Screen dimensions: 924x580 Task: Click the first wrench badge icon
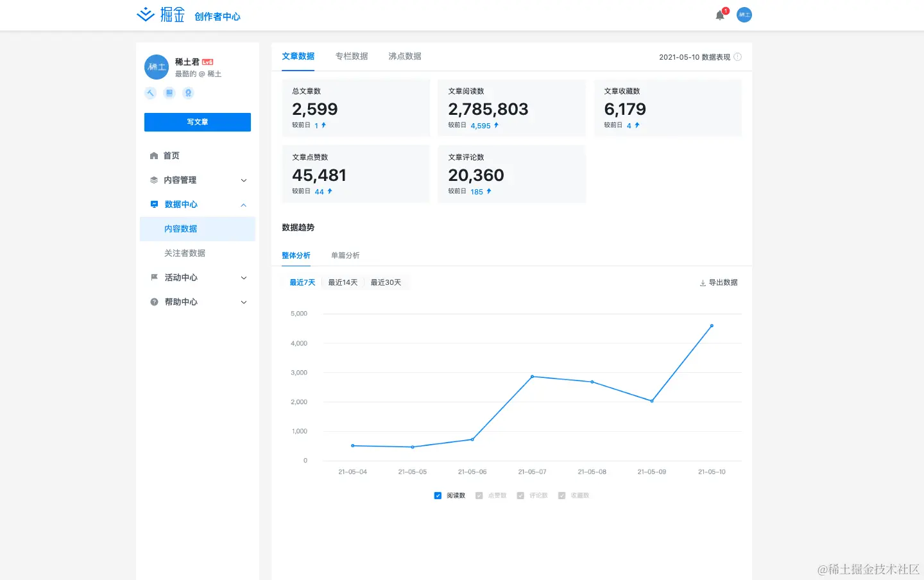(150, 93)
